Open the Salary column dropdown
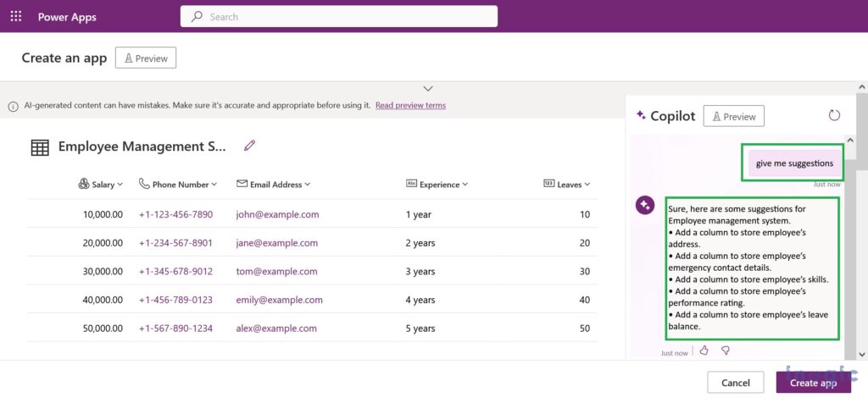The image size is (868, 403). (120, 185)
